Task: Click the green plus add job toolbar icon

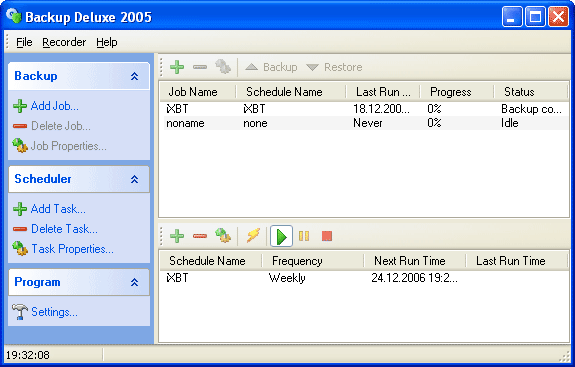Action: coord(177,67)
